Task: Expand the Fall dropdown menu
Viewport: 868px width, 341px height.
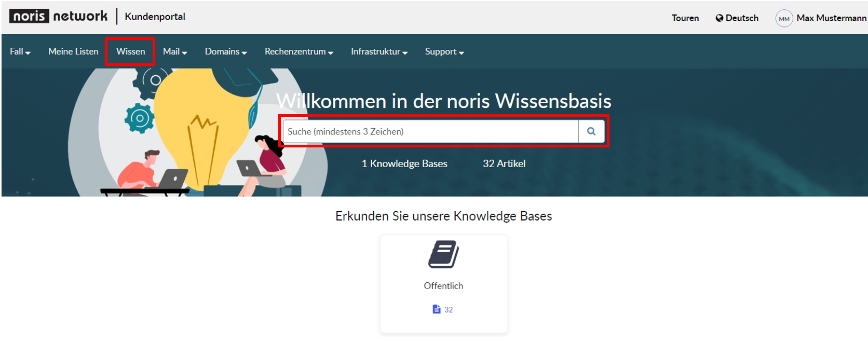Action: point(20,51)
